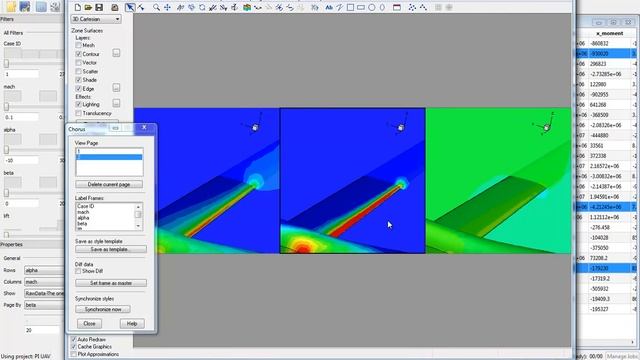Click the Save floppy disk icon
Screen dimensions: 640x360
tap(99, 7)
